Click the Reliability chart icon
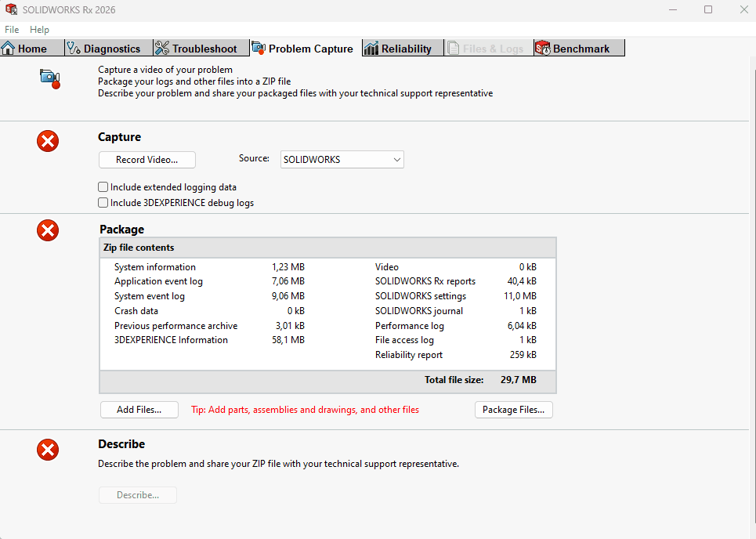Image resolution: width=756 pixels, height=539 pixels. (x=371, y=49)
